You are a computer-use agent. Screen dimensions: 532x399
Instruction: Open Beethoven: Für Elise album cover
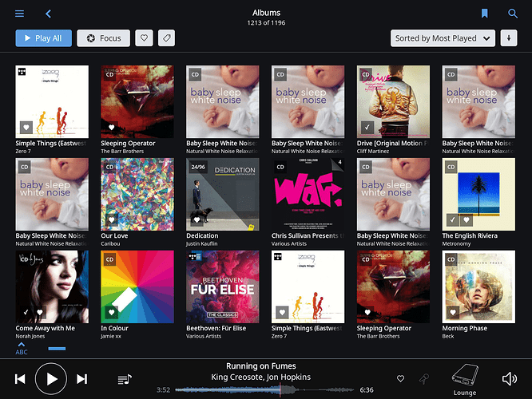(223, 286)
